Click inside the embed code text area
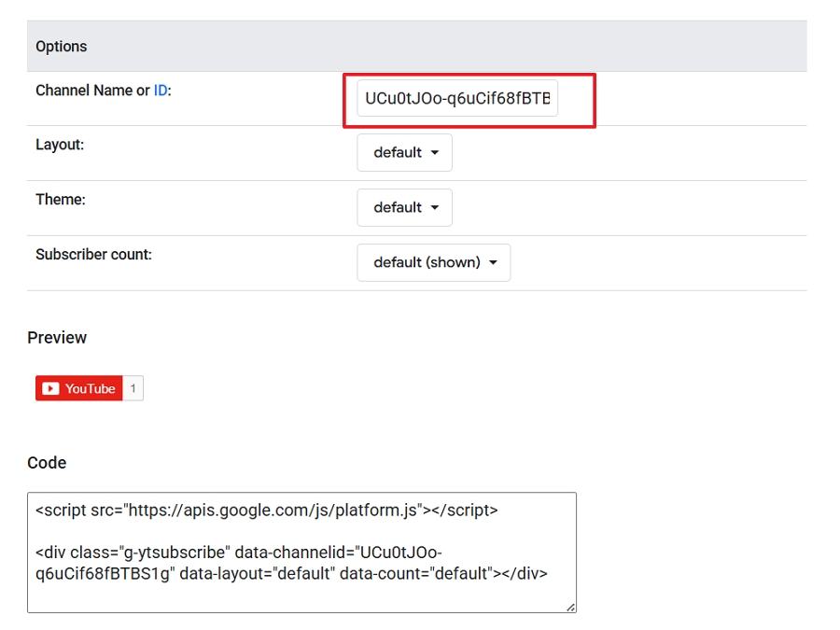This screenshot has width=840, height=630. tap(301, 553)
